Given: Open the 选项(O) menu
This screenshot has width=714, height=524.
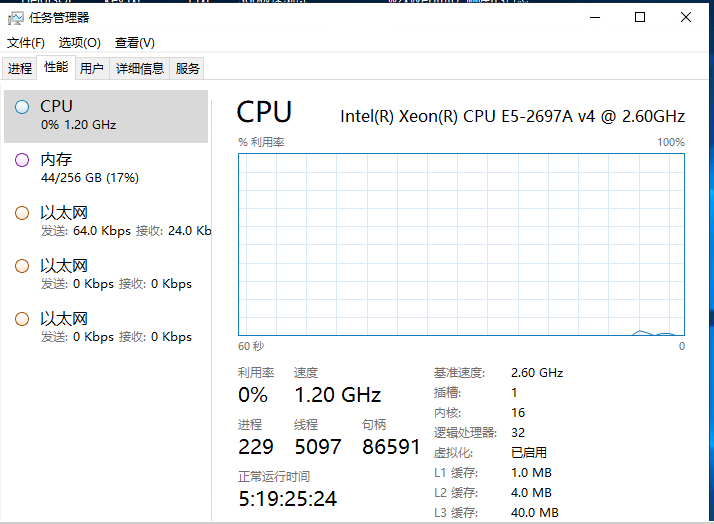Looking at the screenshot, I should pyautogui.click(x=80, y=43).
